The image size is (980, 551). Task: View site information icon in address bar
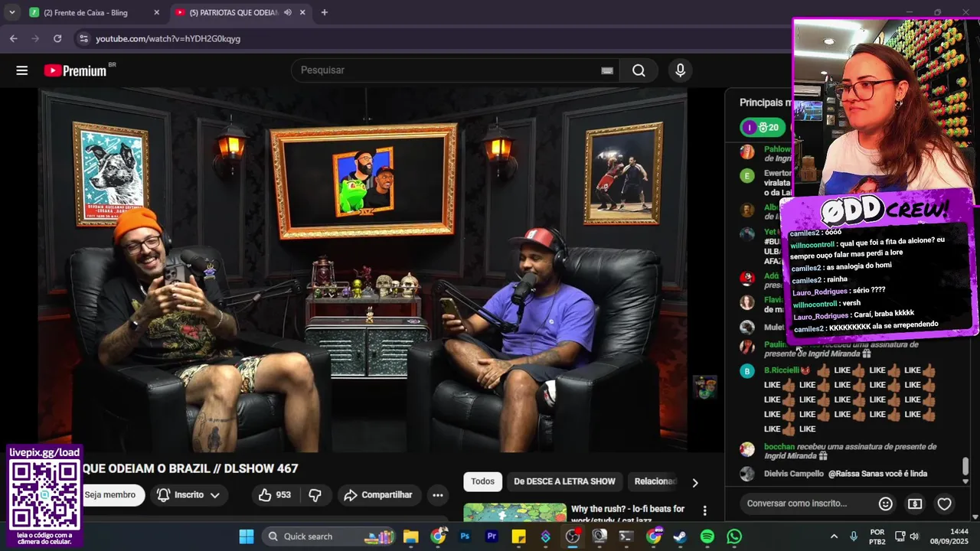[83, 38]
